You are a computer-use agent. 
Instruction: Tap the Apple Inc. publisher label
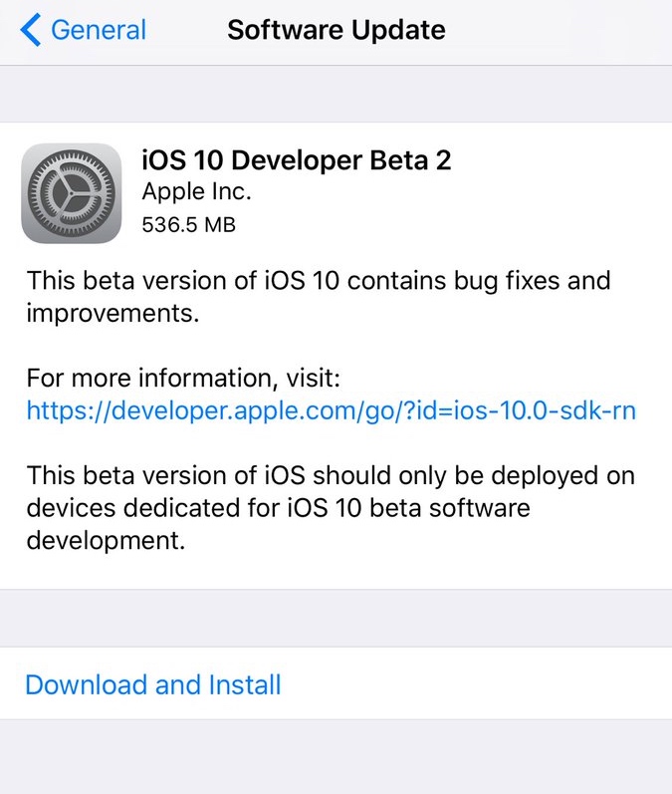[197, 191]
